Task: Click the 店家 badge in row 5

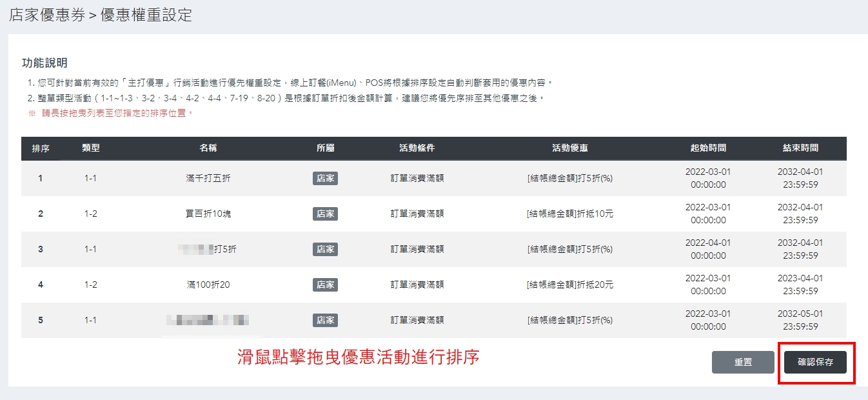Action: click(x=325, y=321)
